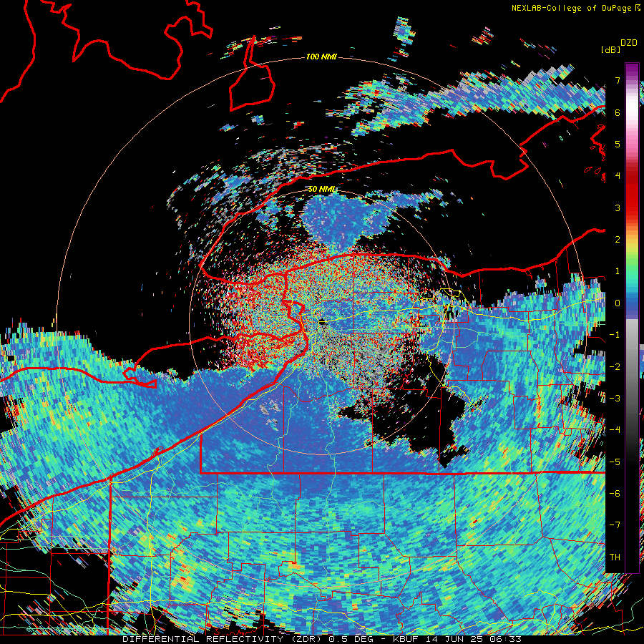The width and height of the screenshot is (644, 644).
Task: Click the 1 value on the dB scale
Action: 618,271
